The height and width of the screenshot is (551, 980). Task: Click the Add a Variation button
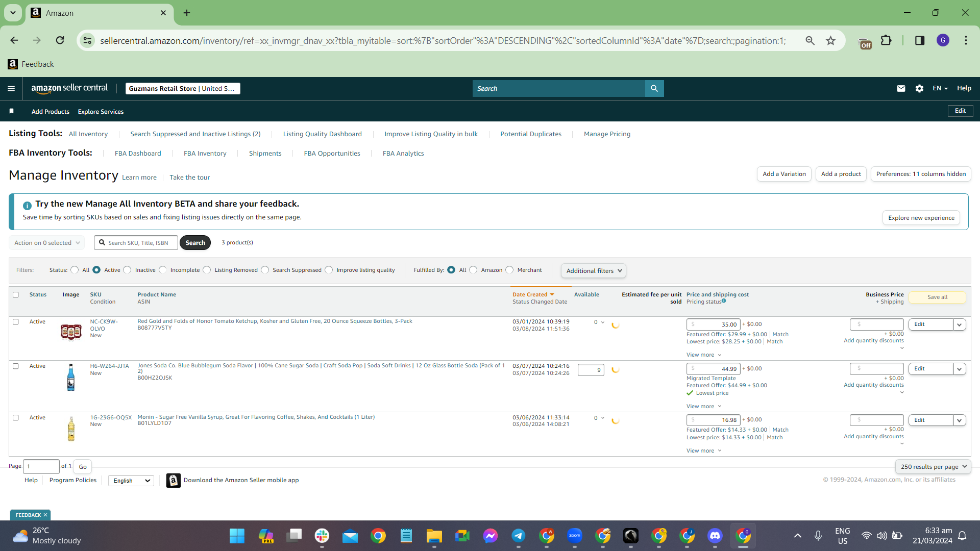784,174
